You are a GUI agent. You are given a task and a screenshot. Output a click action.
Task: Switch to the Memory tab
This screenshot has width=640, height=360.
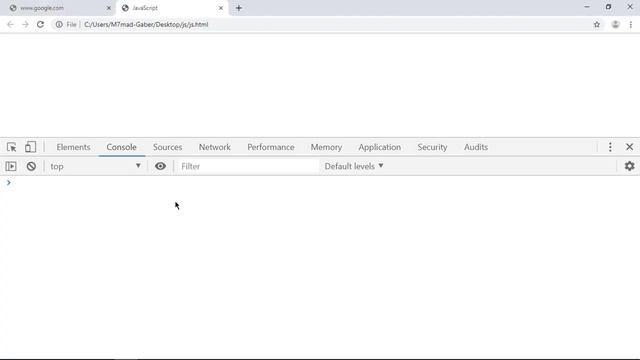tap(326, 147)
